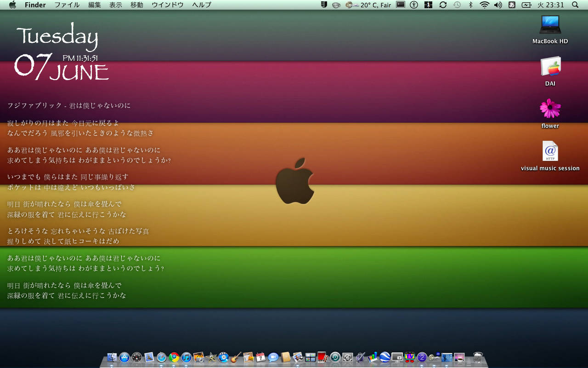Open iCal calendar in the dock

pos(261,357)
